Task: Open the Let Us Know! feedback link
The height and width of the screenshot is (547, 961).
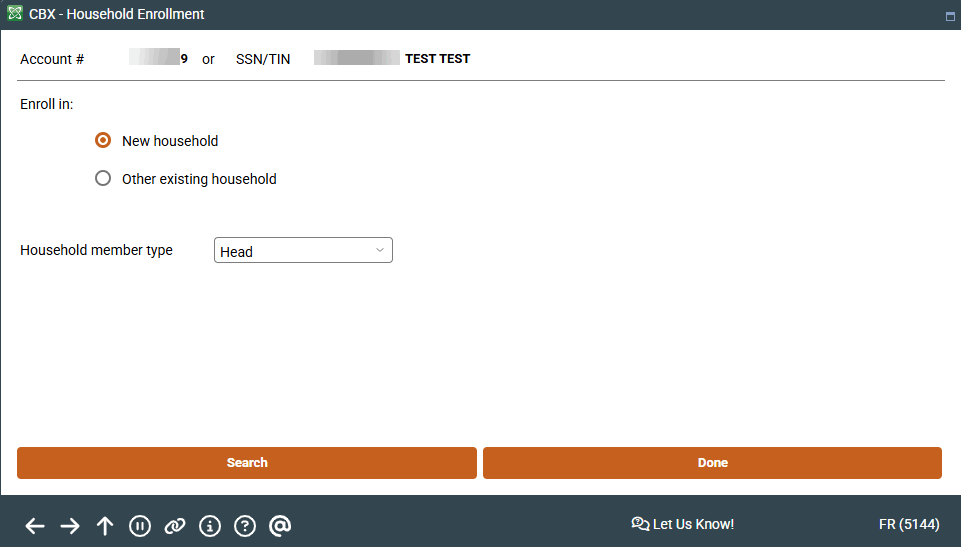Action: [683, 524]
